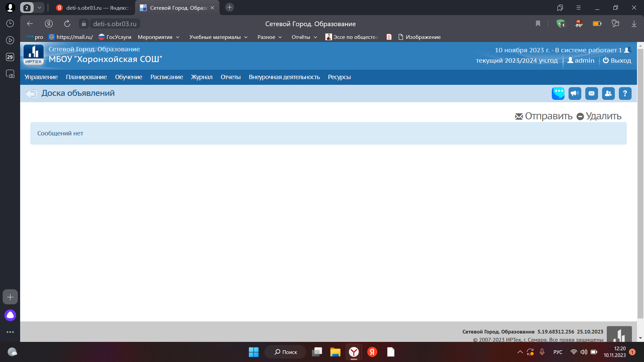Open the megaphone announcements icon
Viewport: 644px width, 362px height.
point(575,94)
